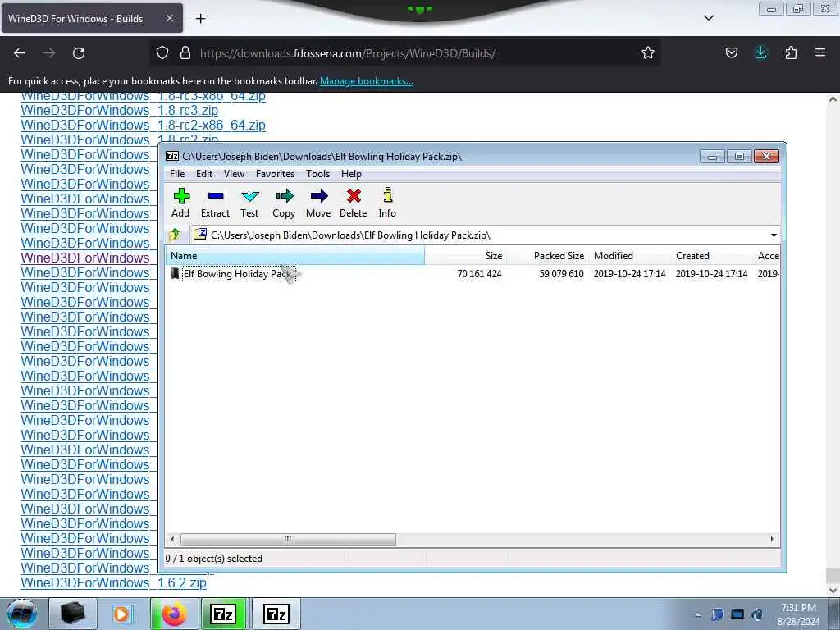Click the browser page scroll down arrow

tap(833, 590)
